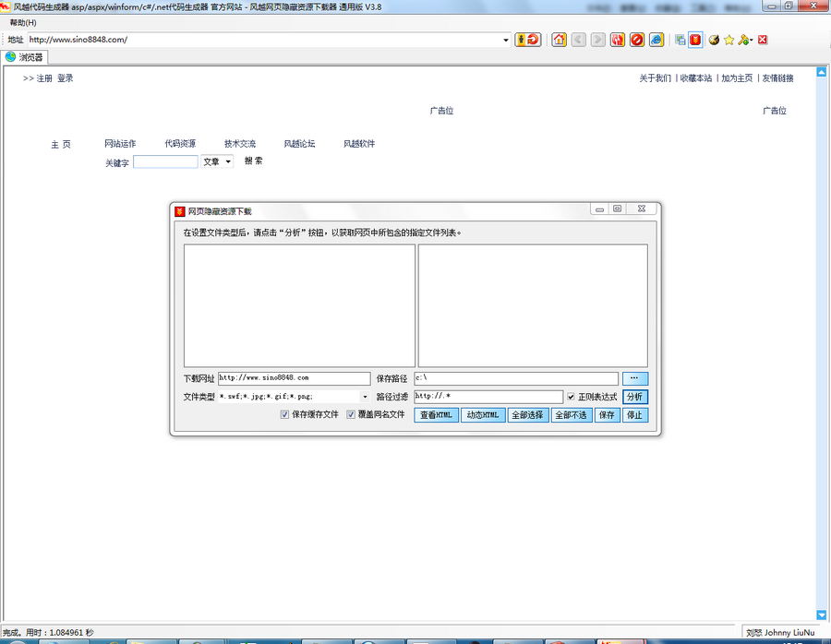831x644 pixels.
Task: Open the 文件类型 file type dropdown
Action: [x=365, y=397]
